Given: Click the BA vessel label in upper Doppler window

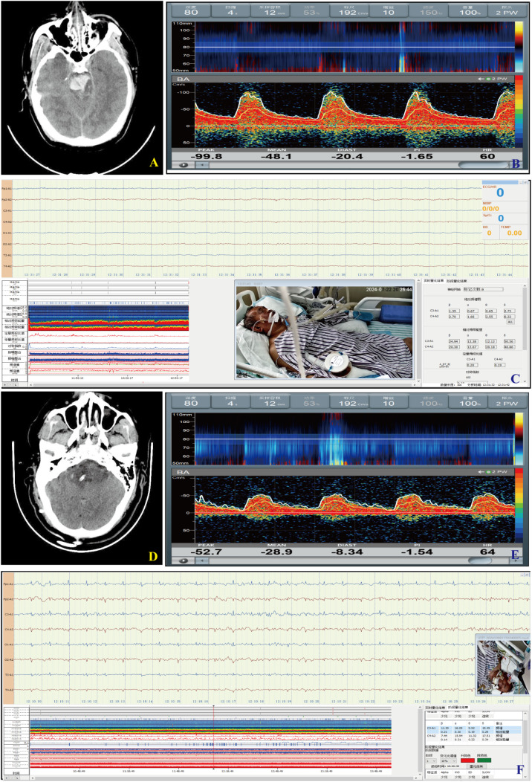Looking at the screenshot, I should click(183, 80).
